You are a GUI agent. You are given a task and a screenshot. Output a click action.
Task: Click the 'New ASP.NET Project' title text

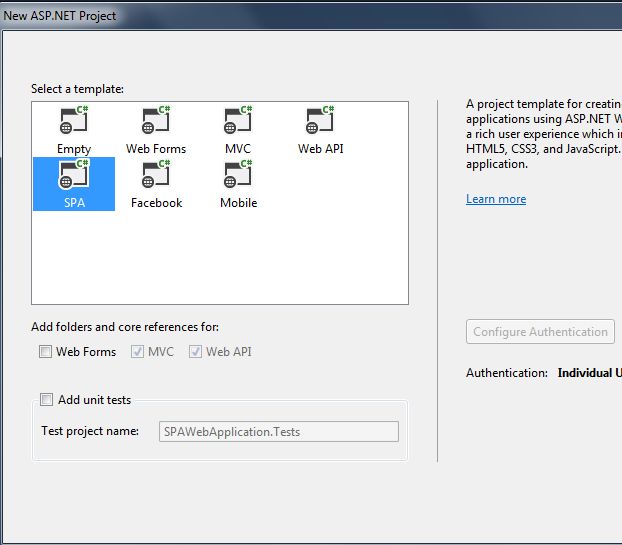(x=60, y=16)
